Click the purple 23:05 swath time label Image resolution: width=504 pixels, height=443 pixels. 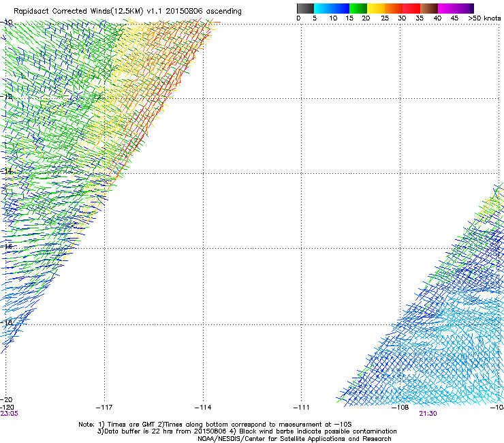(x=9, y=414)
